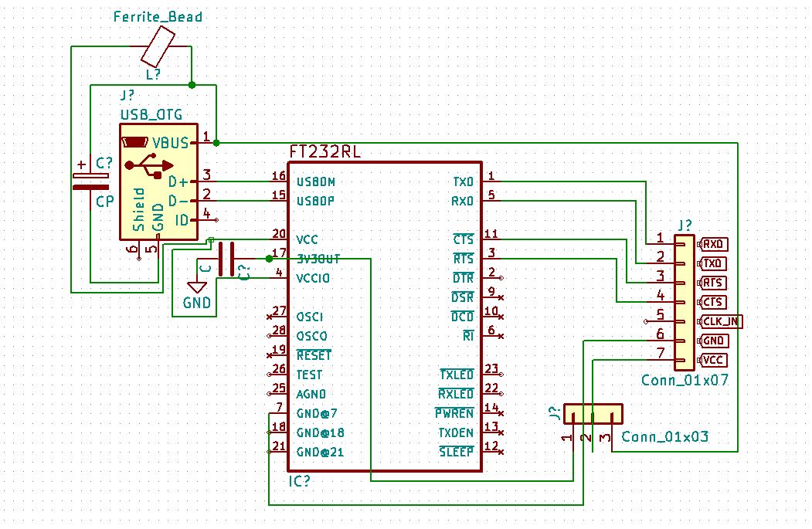Select the Ferrite_Bead inductor symbol

click(x=158, y=47)
